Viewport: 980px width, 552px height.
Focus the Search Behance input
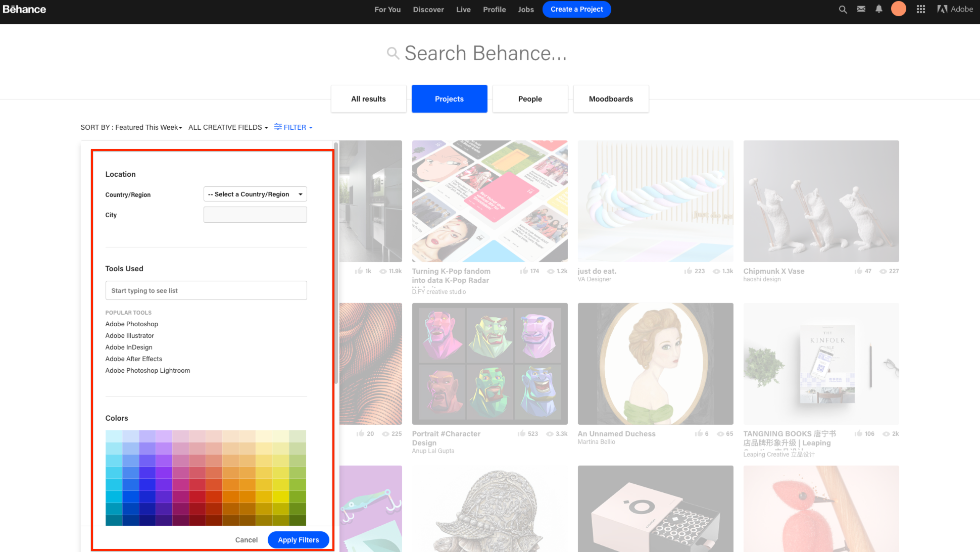coord(486,53)
